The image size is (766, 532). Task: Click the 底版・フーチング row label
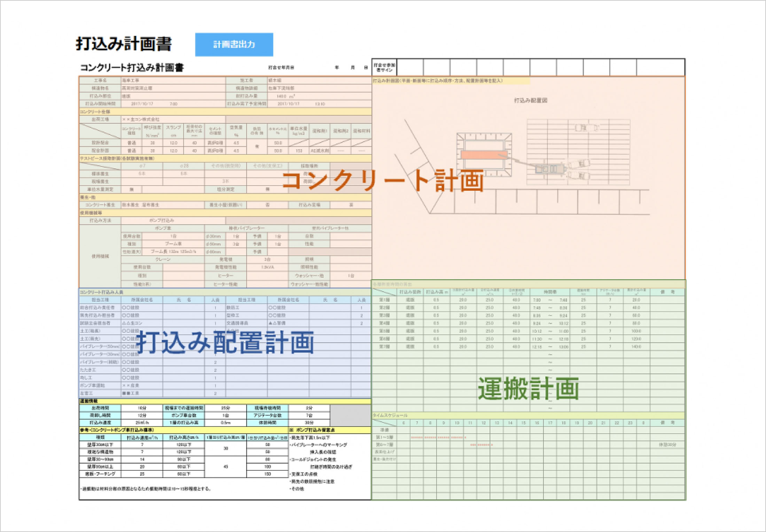tap(100, 474)
